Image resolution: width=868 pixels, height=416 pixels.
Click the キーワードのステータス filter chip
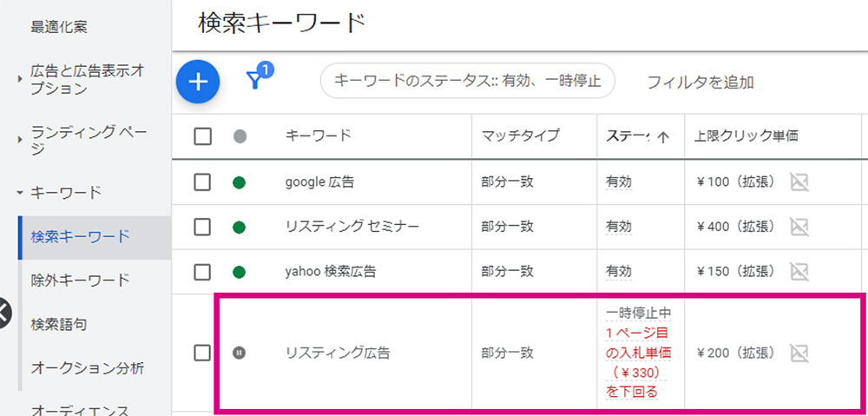(x=468, y=81)
